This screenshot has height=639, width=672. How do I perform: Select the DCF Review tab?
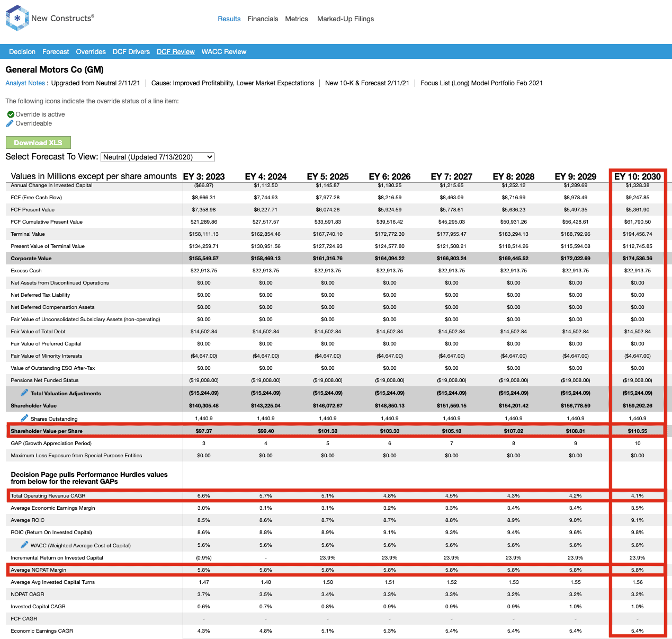176,52
